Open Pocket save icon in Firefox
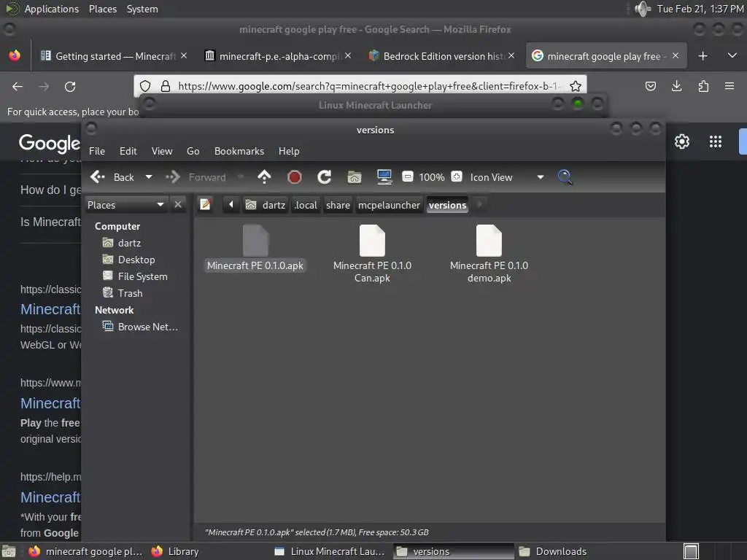Image resolution: width=747 pixels, height=560 pixels. [650, 86]
